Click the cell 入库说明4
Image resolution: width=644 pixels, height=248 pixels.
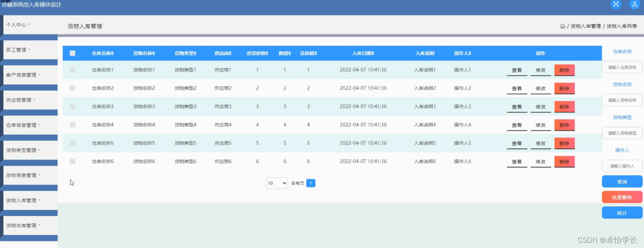(x=425, y=125)
